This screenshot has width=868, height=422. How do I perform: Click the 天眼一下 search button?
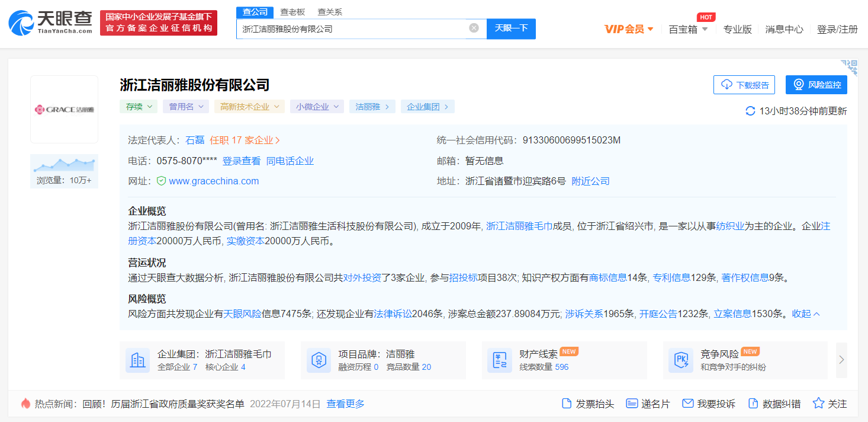coord(511,28)
